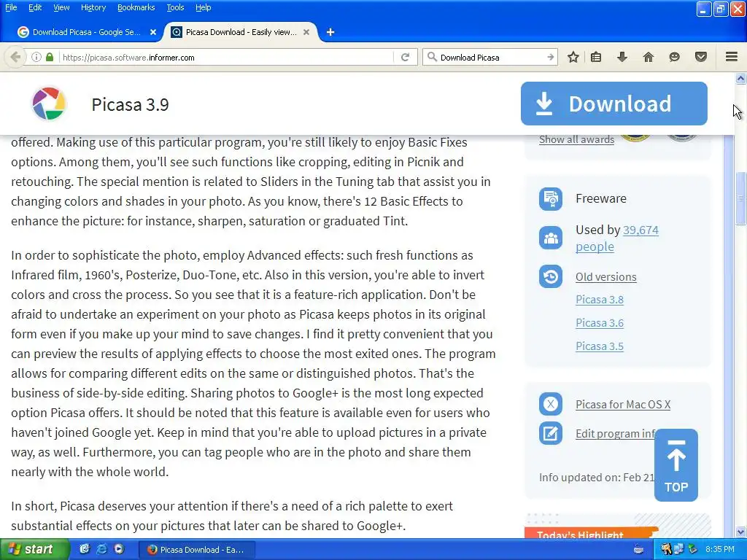
Task: Click the search go arrow
Action: 550,57
